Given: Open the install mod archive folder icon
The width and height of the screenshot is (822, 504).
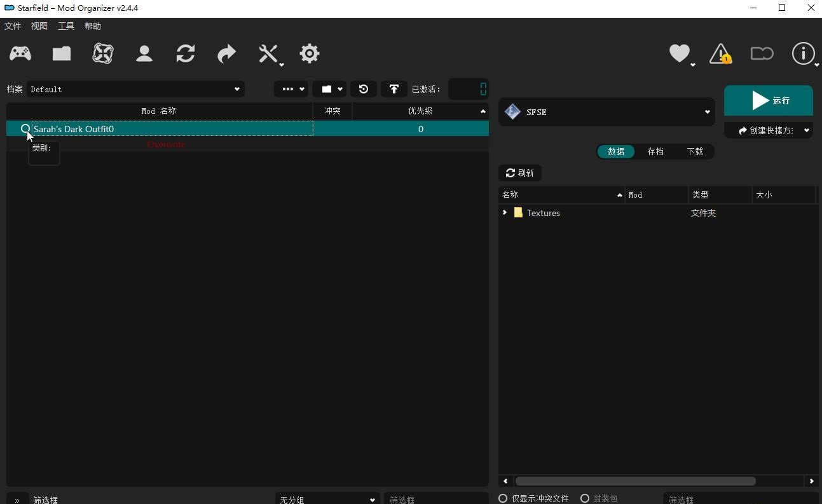Looking at the screenshot, I should click(x=62, y=53).
